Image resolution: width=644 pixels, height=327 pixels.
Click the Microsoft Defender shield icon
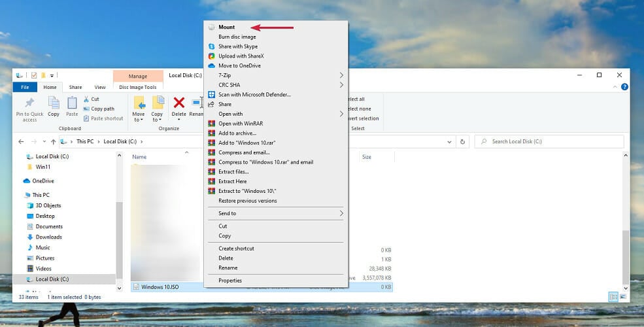coord(212,94)
